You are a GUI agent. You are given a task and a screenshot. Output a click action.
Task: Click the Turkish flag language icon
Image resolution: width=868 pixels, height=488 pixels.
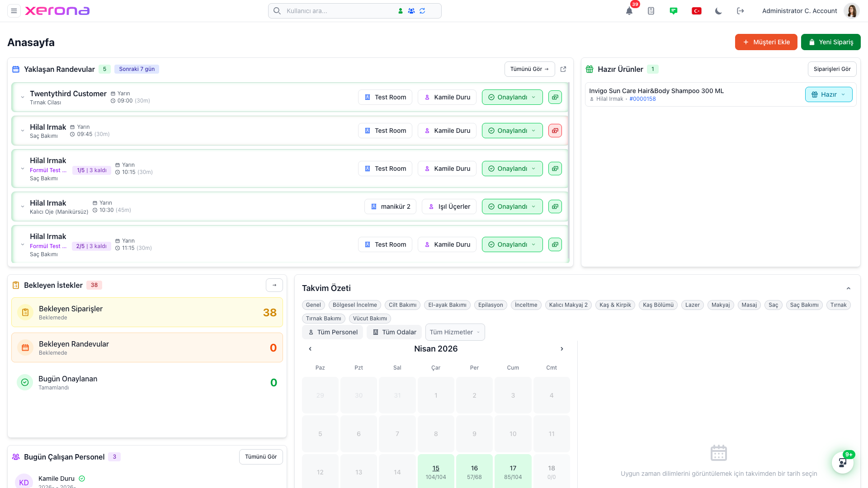coord(696,11)
